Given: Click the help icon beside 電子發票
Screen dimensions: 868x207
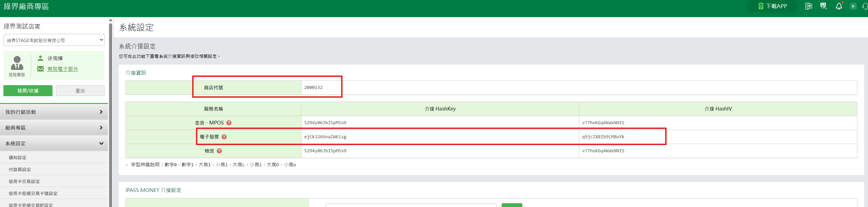Looking at the screenshot, I should (x=224, y=137).
